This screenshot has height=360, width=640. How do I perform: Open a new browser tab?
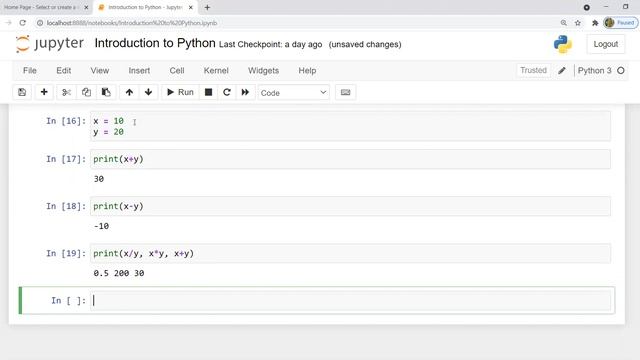207,7
